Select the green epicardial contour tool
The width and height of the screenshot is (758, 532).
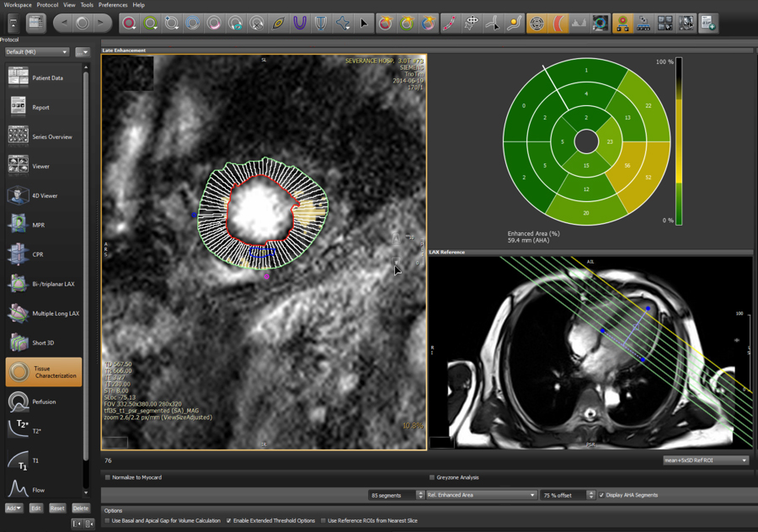tap(150, 24)
